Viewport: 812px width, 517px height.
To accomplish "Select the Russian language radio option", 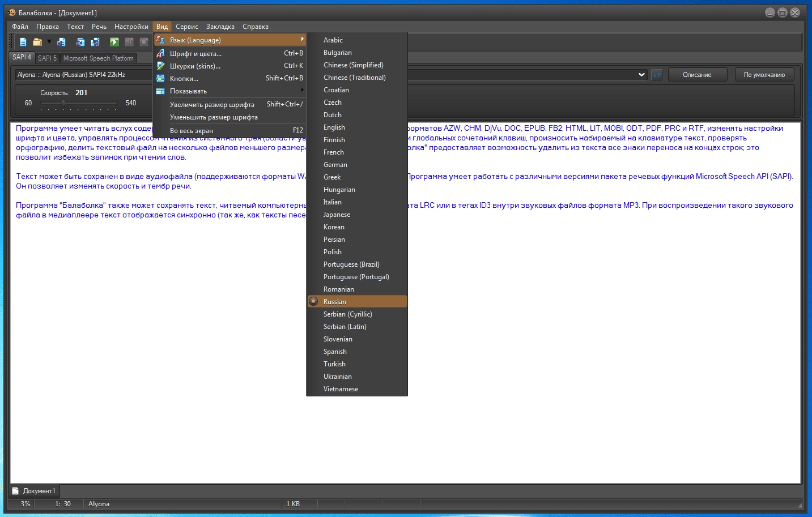I will coord(313,301).
